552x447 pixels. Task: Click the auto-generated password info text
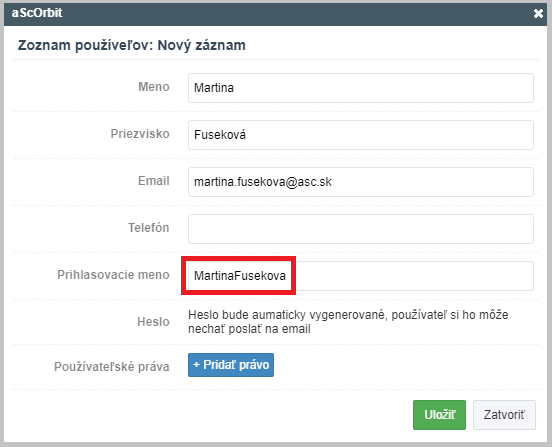click(x=348, y=322)
